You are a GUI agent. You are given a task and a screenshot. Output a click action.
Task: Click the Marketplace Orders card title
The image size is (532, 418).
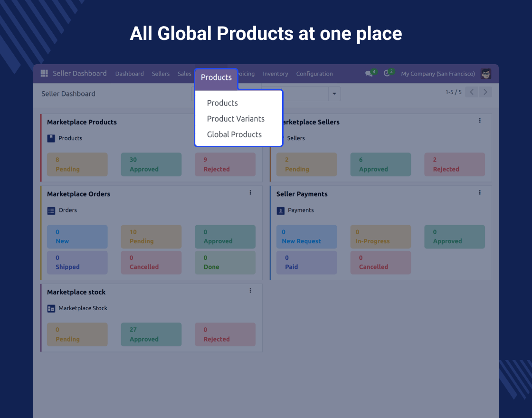click(x=78, y=194)
